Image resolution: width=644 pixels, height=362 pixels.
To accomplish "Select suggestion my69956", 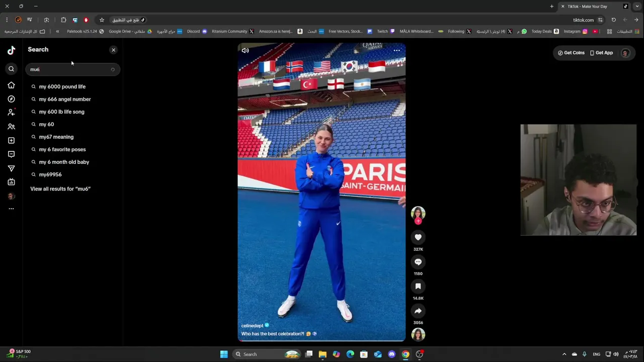I will tap(50, 174).
